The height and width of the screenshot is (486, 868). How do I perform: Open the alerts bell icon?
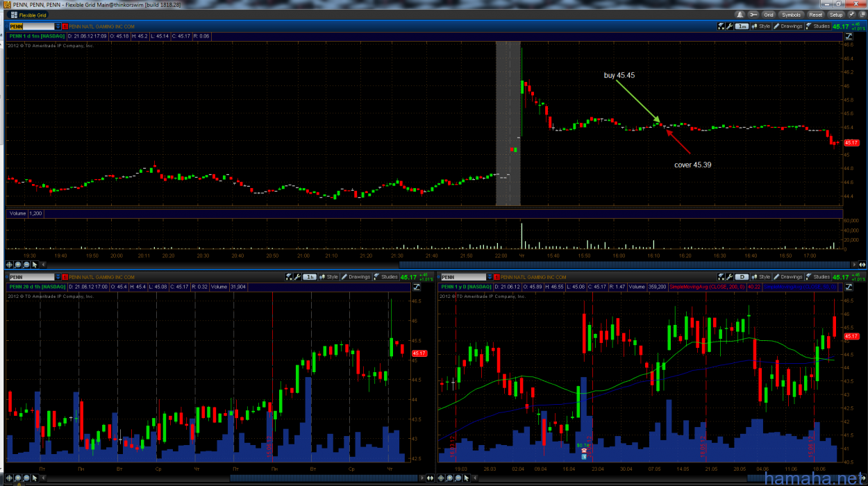pyautogui.click(x=740, y=15)
